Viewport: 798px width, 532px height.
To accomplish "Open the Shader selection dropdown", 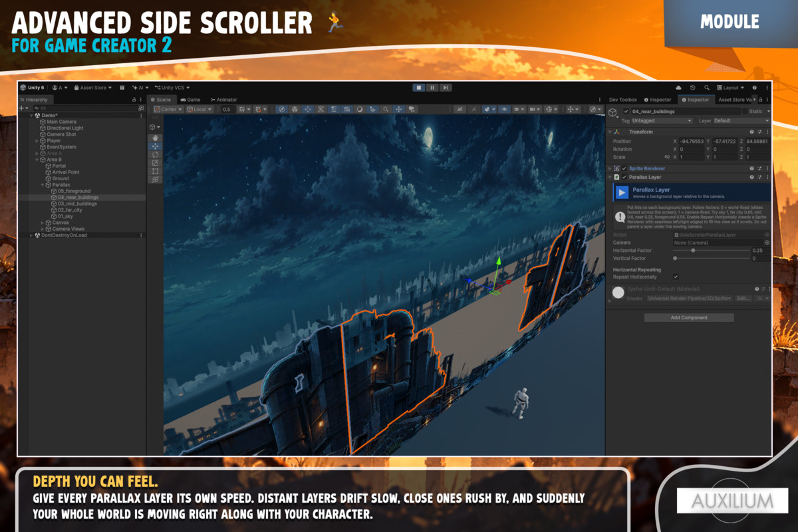I will 690,299.
